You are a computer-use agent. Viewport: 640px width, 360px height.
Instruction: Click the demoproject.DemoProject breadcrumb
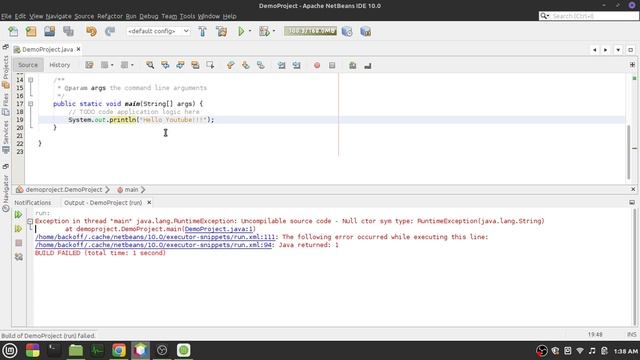tap(64, 189)
